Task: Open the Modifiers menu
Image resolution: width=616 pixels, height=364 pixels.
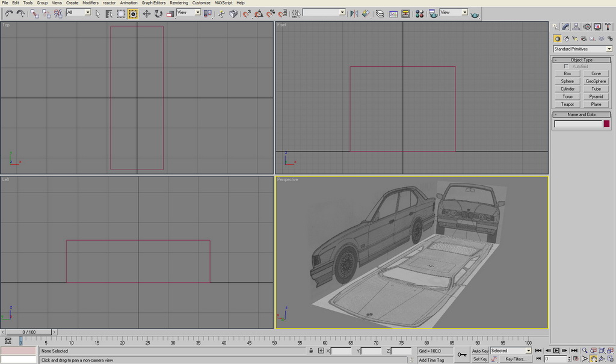Action: (x=90, y=3)
